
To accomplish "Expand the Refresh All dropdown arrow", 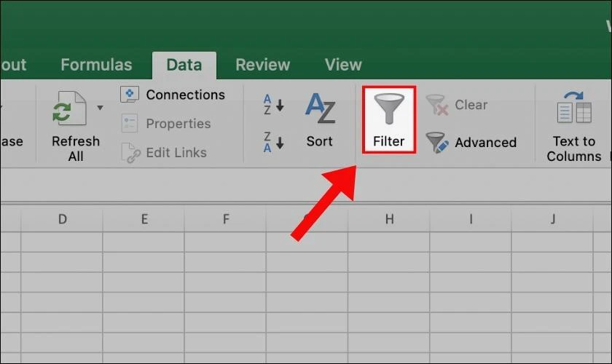I will pyautogui.click(x=100, y=108).
